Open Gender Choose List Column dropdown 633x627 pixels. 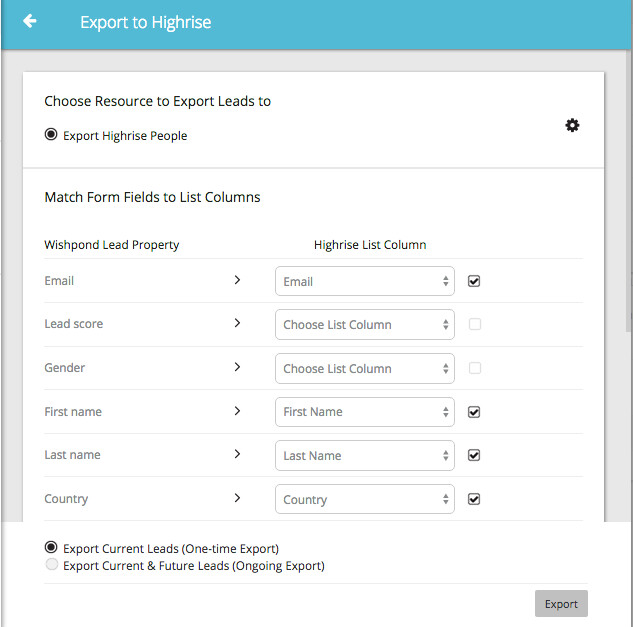(x=365, y=369)
